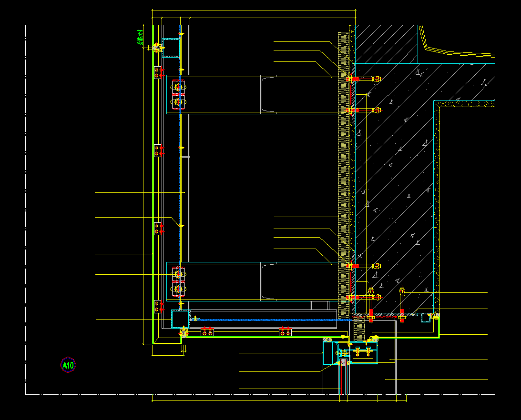Click the A10 hexagon detail tag

coord(68,365)
